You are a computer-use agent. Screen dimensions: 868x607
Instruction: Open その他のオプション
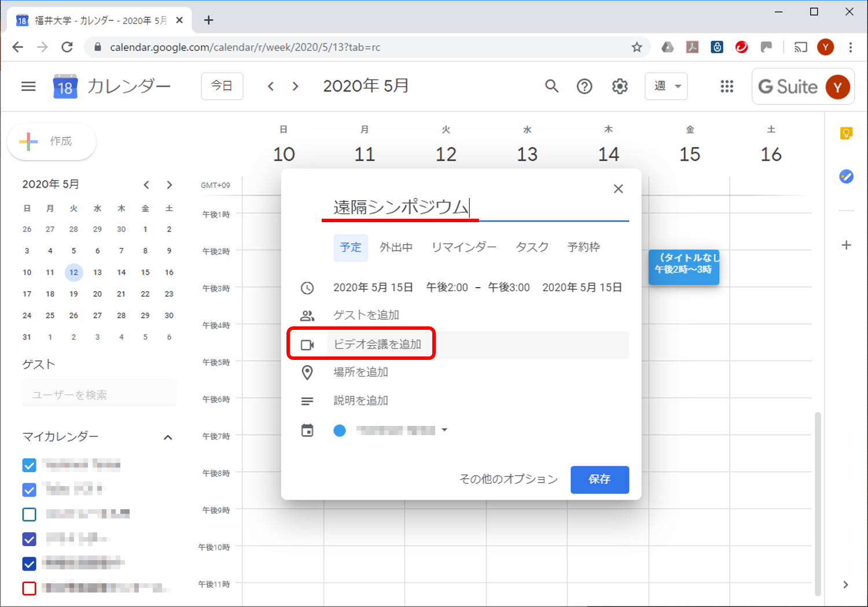[x=508, y=480]
